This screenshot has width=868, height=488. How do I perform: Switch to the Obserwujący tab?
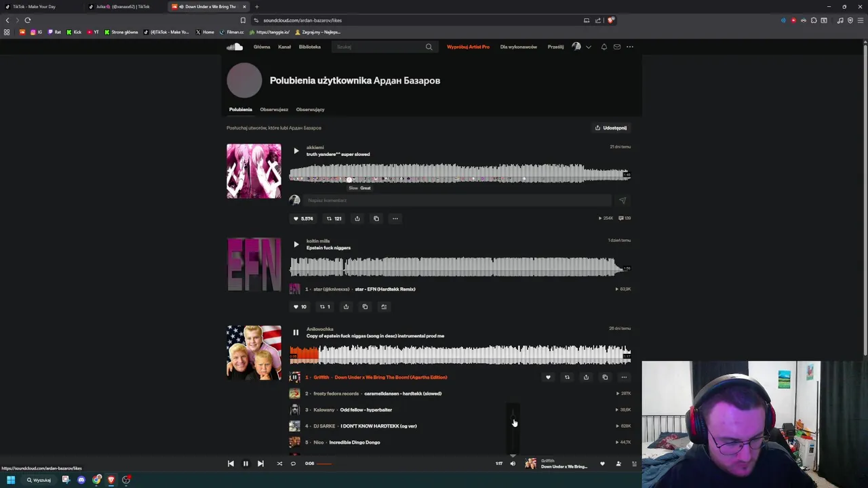click(x=310, y=109)
